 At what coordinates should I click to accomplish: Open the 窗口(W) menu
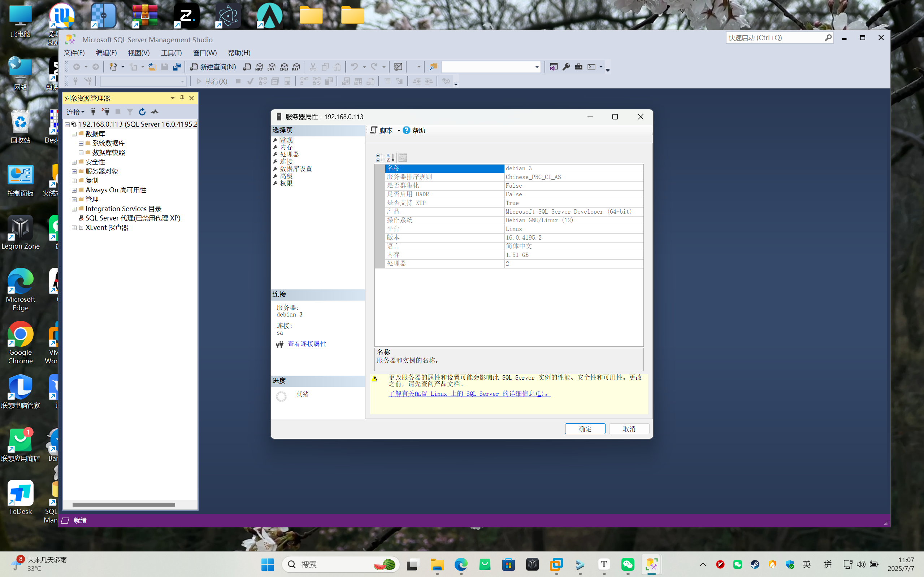(205, 53)
